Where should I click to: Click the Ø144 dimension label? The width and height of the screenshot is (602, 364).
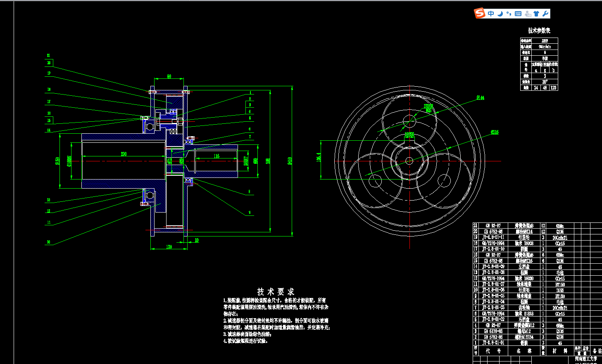click(x=480, y=98)
